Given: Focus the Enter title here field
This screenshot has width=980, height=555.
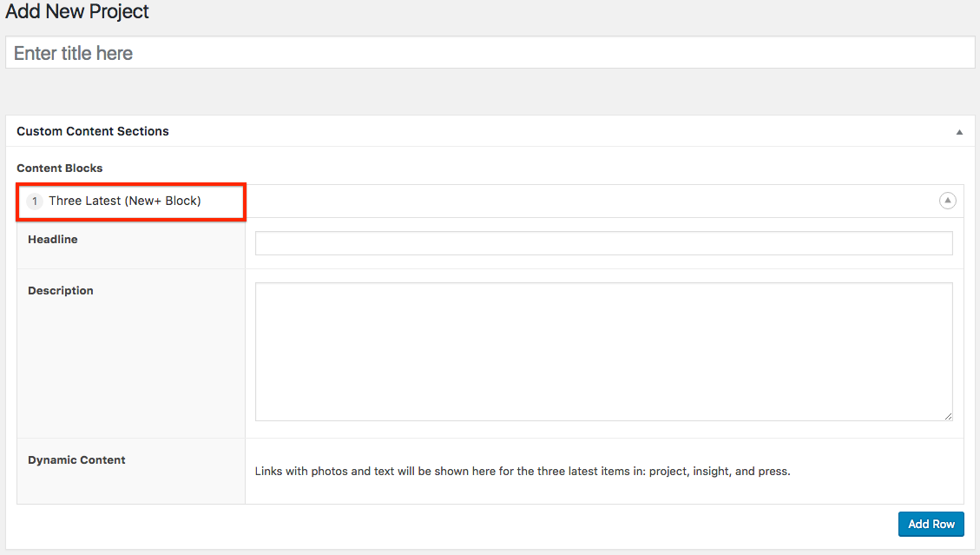Looking at the screenshot, I should coord(490,53).
